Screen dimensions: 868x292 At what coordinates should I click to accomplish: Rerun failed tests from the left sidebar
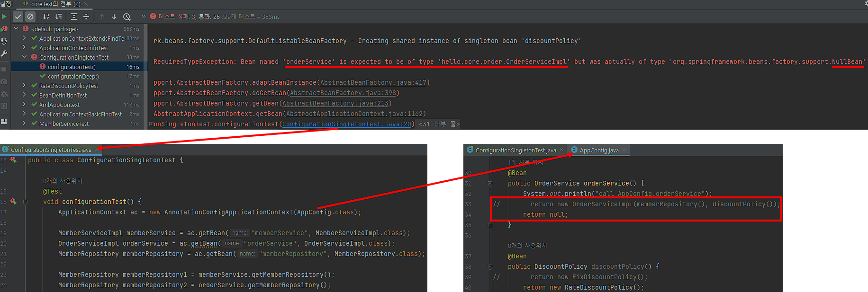[4, 29]
